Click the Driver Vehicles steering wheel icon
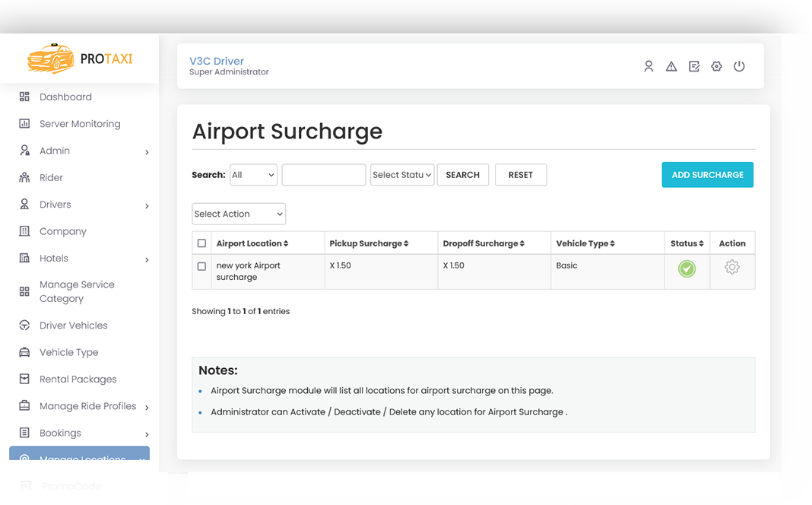 coord(24,326)
